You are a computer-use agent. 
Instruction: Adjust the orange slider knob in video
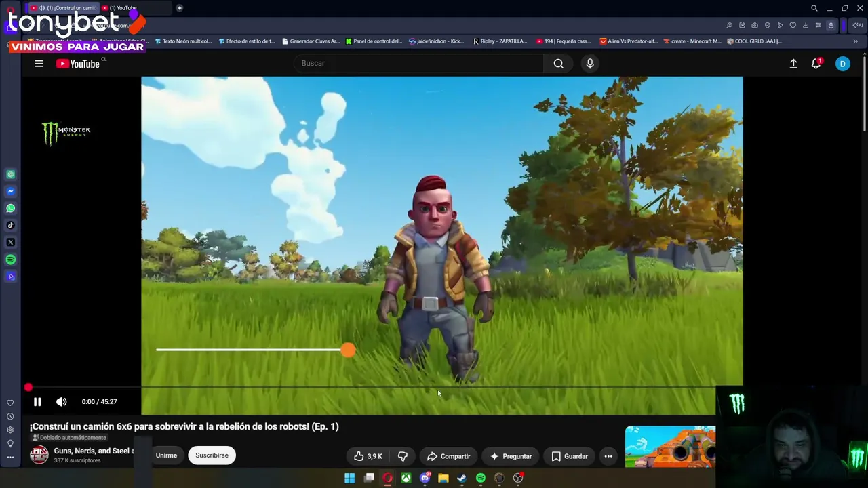pos(347,350)
